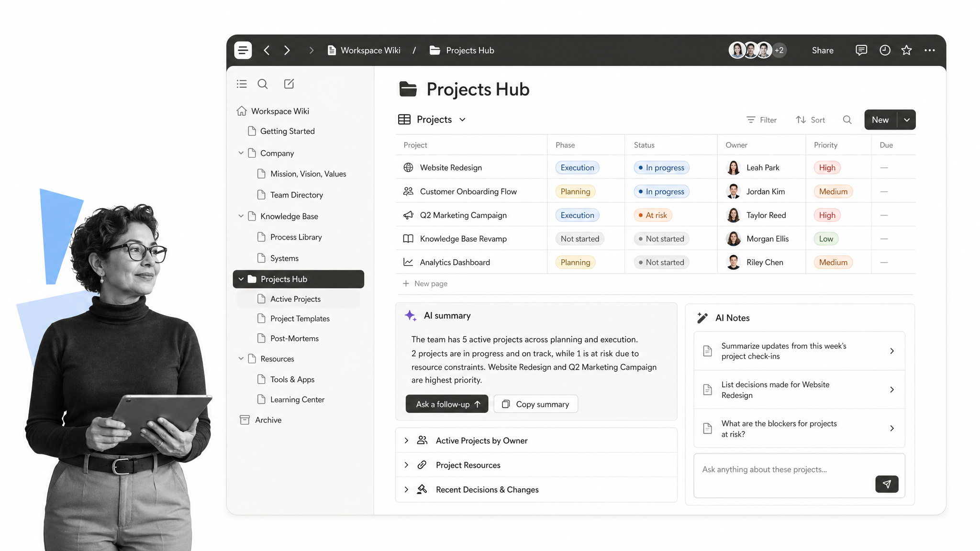Click the globe icon for Website Redesign
Viewport: 980px width, 551px height.
(408, 167)
